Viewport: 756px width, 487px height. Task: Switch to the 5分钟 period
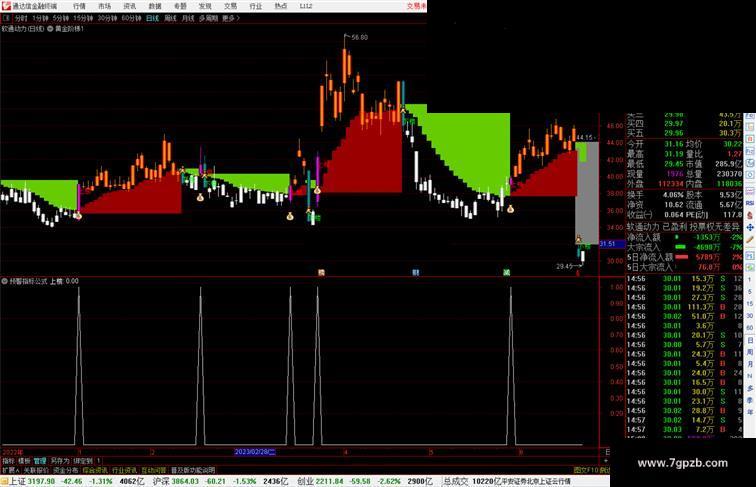click(x=61, y=18)
